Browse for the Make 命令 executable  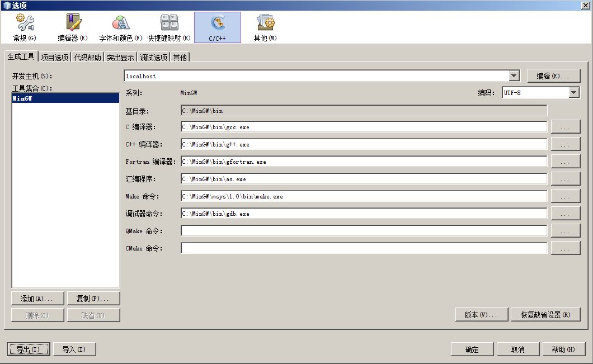click(x=566, y=197)
